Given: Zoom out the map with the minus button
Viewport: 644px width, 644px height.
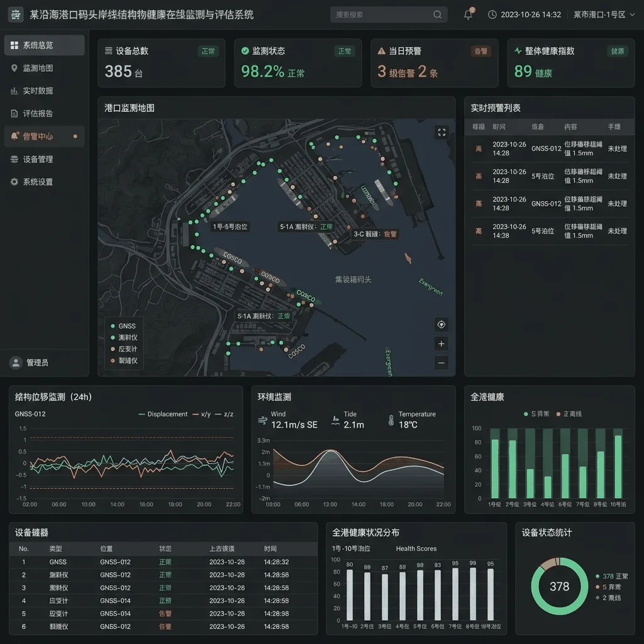Looking at the screenshot, I should tap(441, 363).
